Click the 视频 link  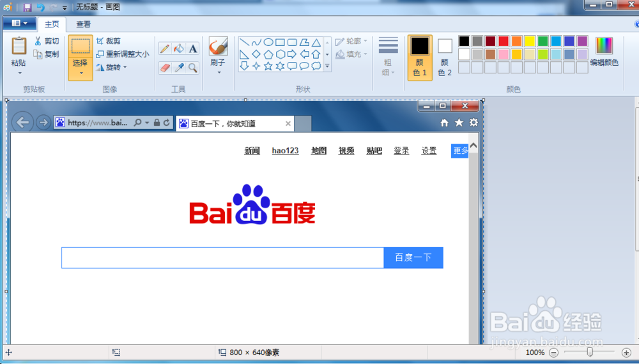[346, 151]
